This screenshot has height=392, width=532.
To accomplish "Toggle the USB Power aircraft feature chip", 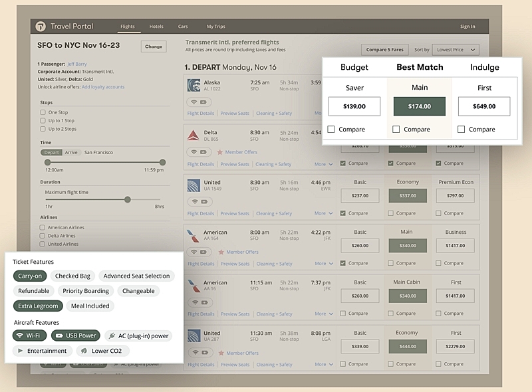I will click(x=76, y=336).
